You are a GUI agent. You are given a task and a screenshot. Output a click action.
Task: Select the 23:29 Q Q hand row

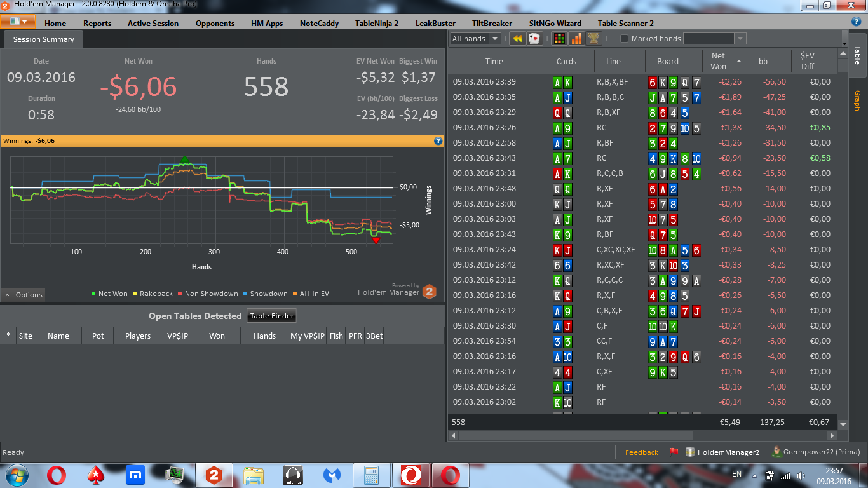(642, 112)
